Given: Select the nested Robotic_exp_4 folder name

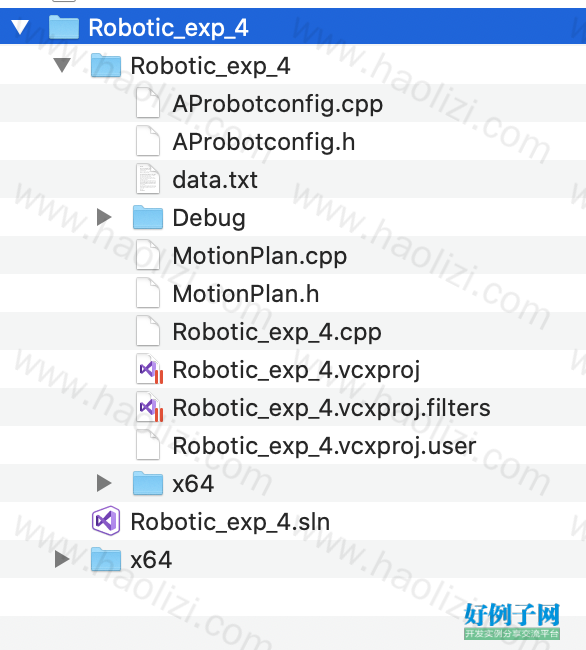Looking at the screenshot, I should coord(211,66).
